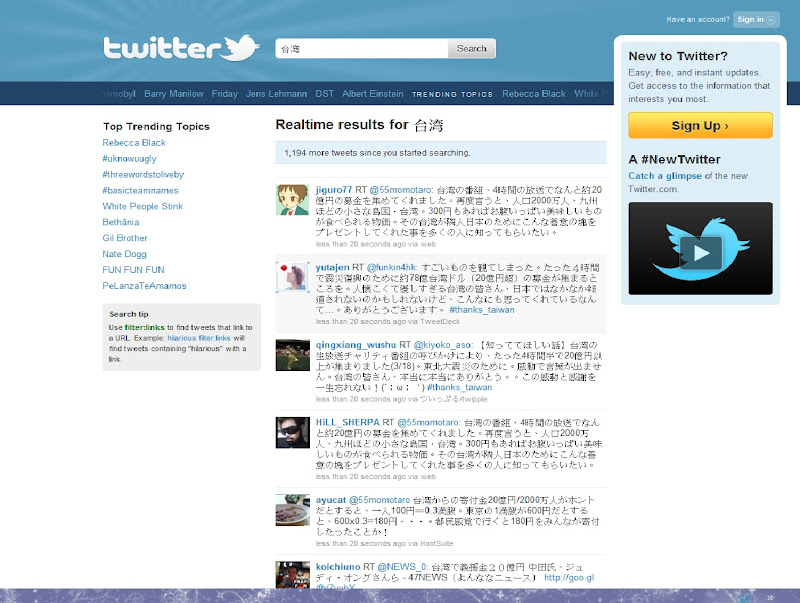Select Barry Manilow in trending bar
The image size is (800, 603).
pyautogui.click(x=173, y=94)
